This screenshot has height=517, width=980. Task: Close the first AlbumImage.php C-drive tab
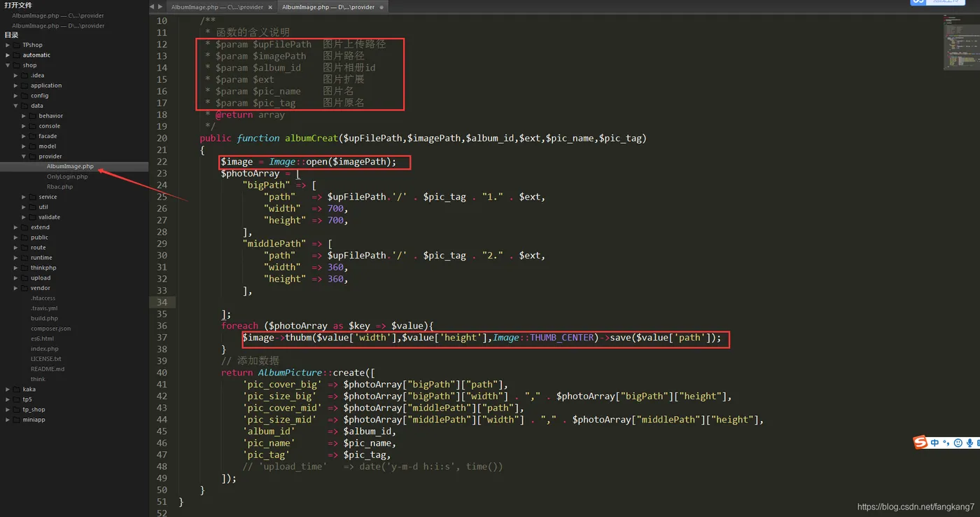point(270,7)
